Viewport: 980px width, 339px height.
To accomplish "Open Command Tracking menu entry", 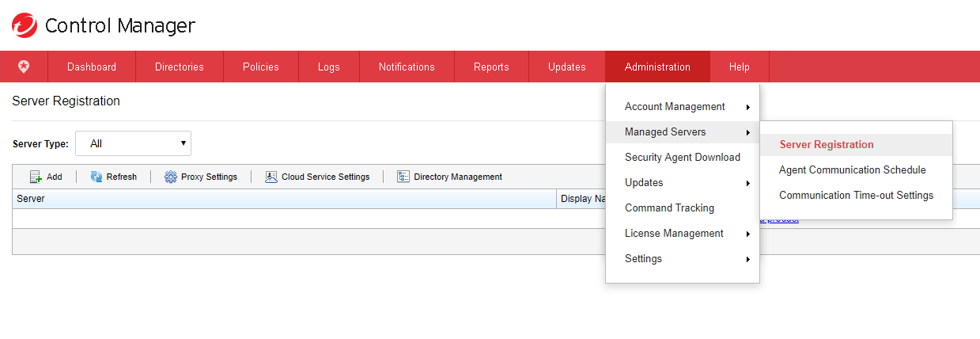I will point(669,208).
